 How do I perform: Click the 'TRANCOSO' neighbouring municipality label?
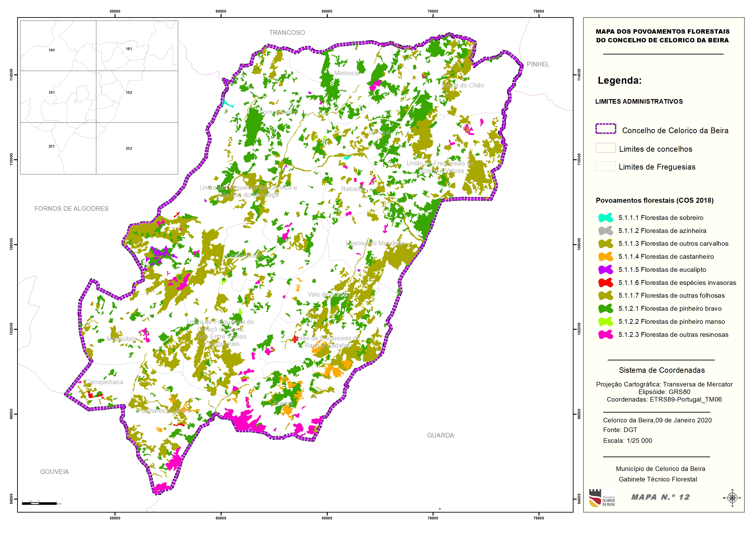point(287,33)
